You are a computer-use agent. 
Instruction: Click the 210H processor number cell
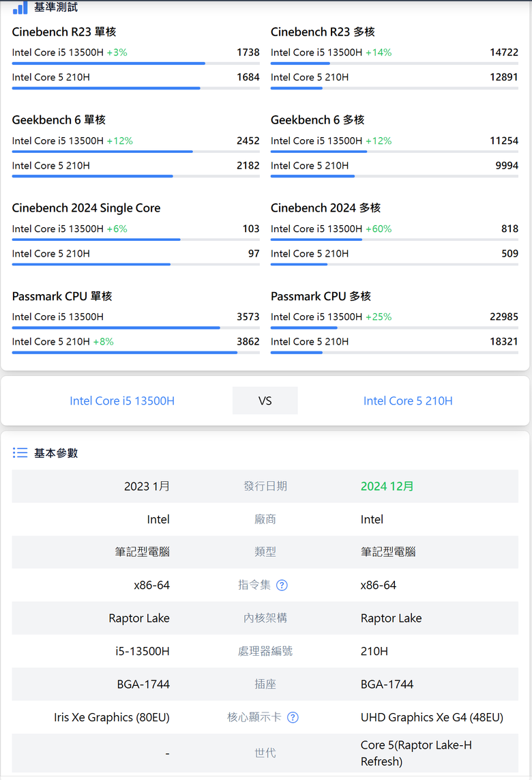click(374, 651)
